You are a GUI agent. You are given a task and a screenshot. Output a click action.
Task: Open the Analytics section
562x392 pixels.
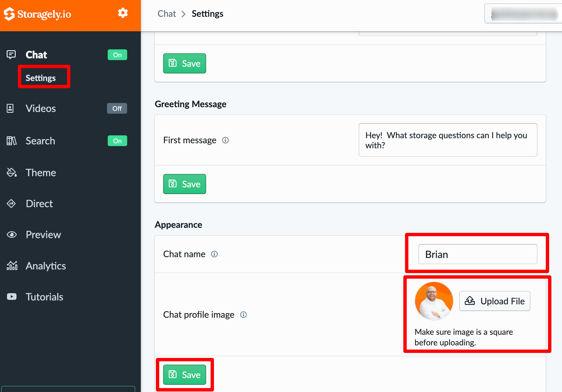click(46, 266)
